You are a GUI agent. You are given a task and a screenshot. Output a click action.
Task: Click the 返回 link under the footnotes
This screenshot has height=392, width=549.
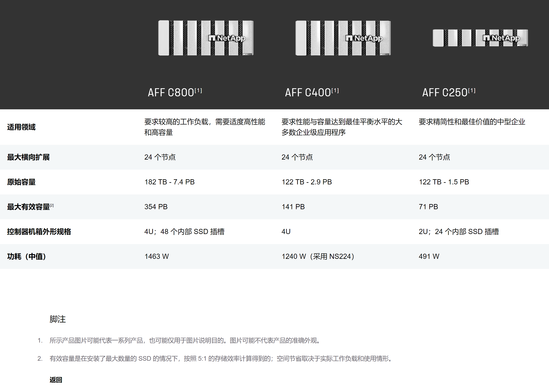click(56, 380)
